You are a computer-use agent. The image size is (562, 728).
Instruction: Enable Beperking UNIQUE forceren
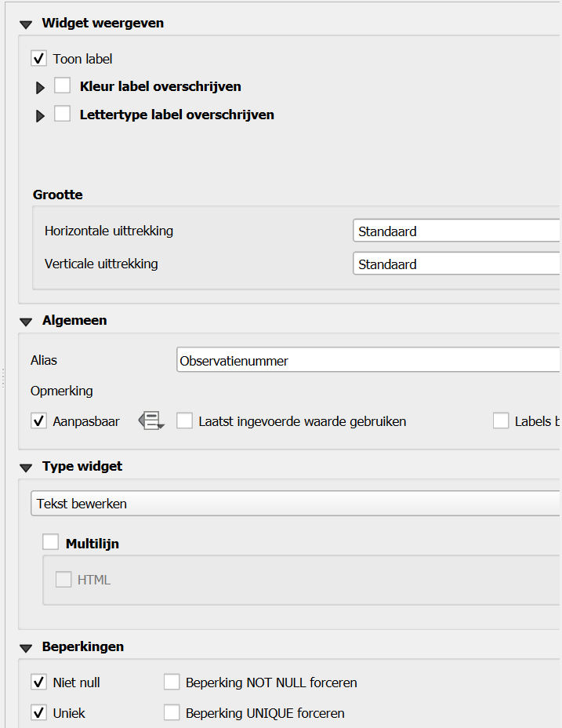pyautogui.click(x=172, y=713)
